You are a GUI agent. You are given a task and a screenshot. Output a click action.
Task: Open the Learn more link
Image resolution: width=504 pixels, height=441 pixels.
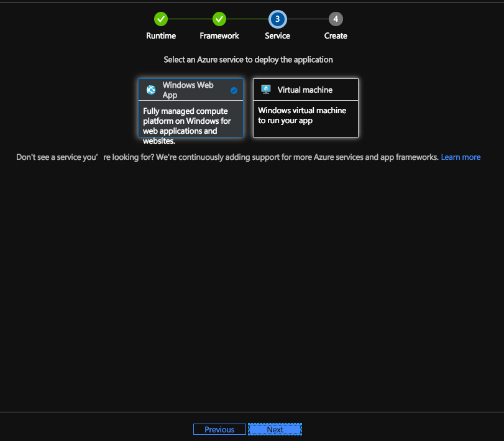tap(460, 157)
